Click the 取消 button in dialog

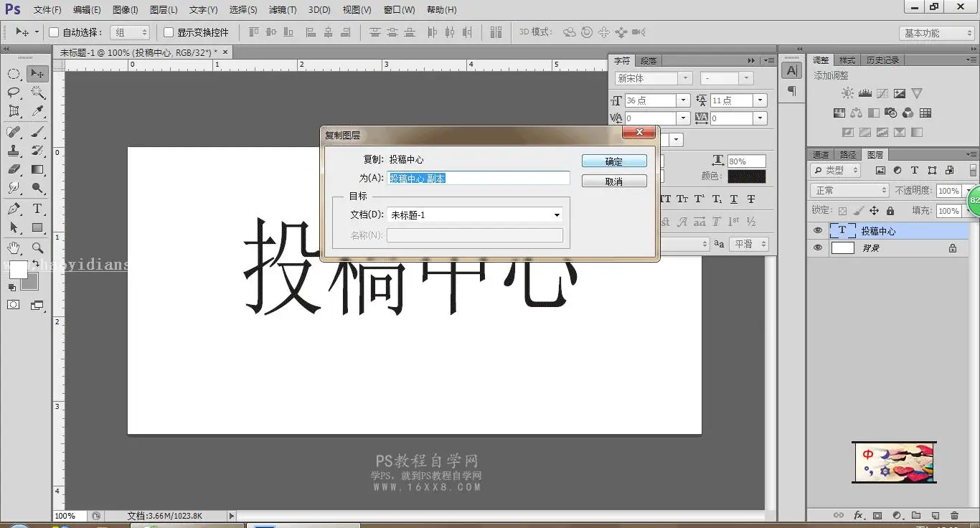click(614, 181)
